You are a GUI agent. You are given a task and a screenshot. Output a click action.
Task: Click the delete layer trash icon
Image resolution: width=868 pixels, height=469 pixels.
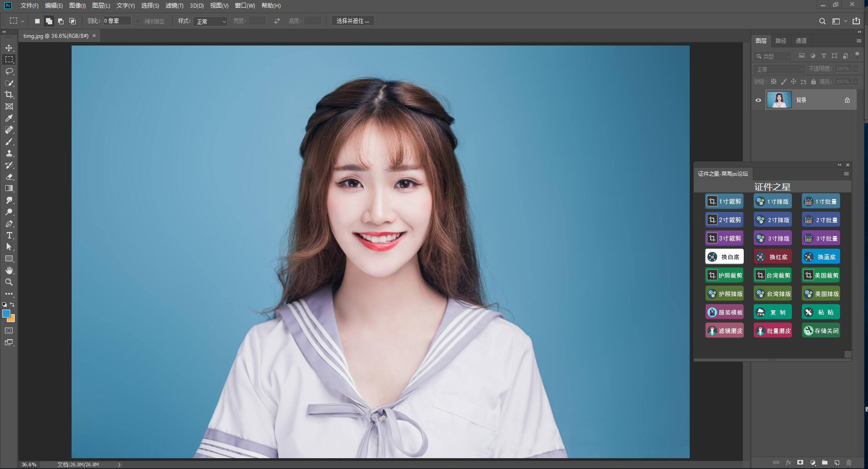(x=849, y=462)
